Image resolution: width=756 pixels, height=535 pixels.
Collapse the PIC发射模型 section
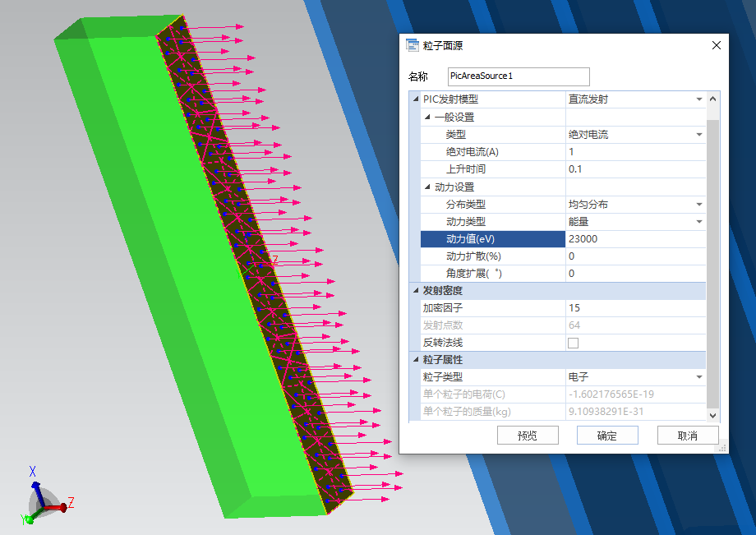[x=415, y=99]
